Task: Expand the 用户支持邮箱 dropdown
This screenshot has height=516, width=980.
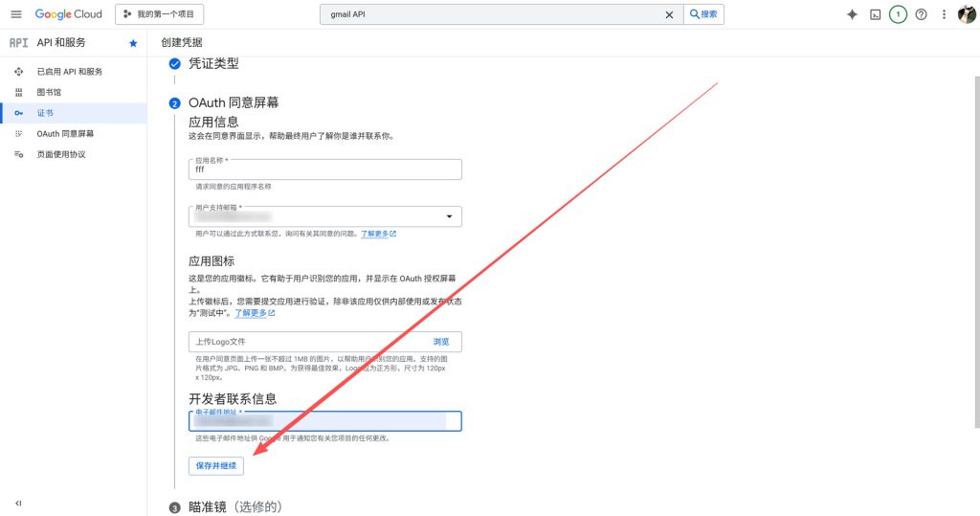Action: click(449, 217)
